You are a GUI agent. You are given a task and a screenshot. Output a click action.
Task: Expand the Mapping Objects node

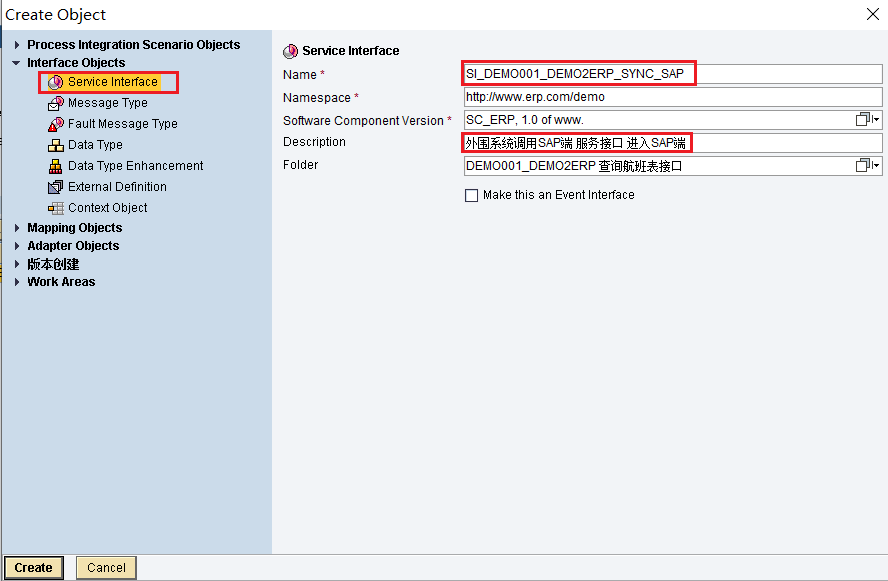[17, 228]
